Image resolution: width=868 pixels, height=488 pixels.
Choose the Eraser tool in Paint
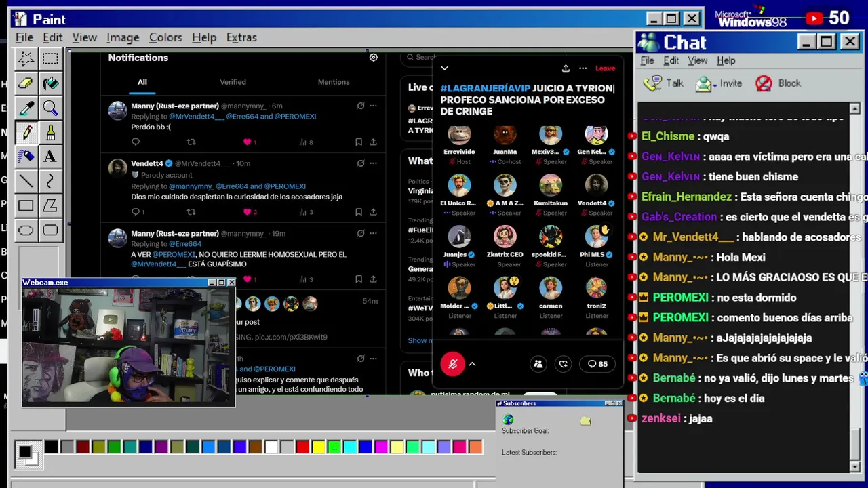(26, 83)
